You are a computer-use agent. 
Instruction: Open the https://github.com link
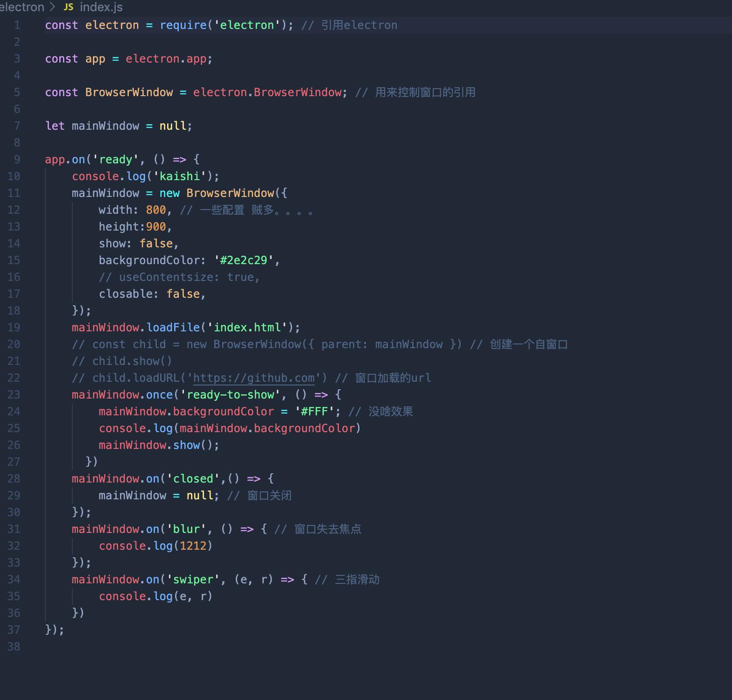pyautogui.click(x=254, y=378)
